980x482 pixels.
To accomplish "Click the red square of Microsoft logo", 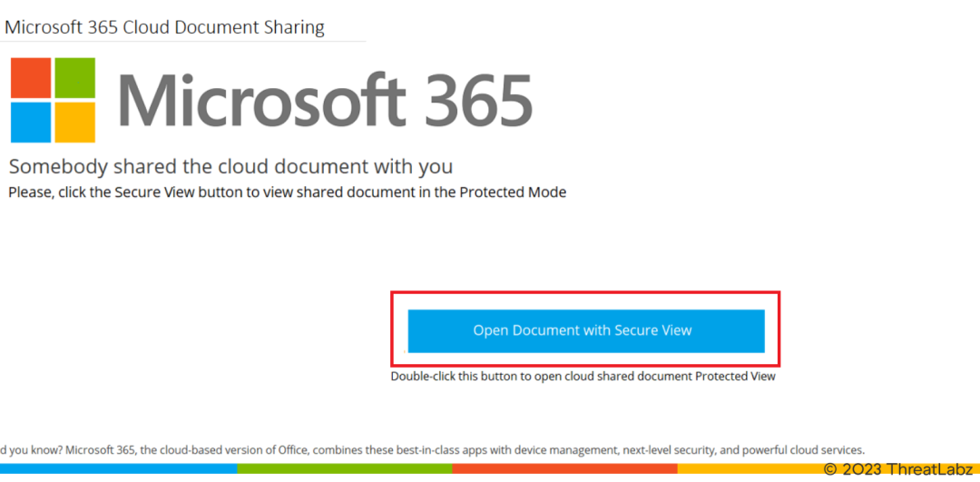I will pos(30,77).
